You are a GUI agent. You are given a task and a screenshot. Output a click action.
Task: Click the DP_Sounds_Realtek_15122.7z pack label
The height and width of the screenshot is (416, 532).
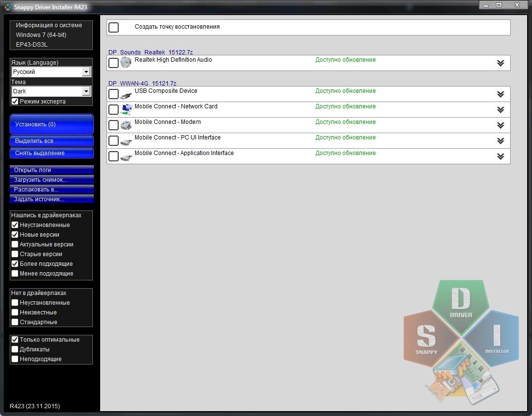(x=150, y=52)
